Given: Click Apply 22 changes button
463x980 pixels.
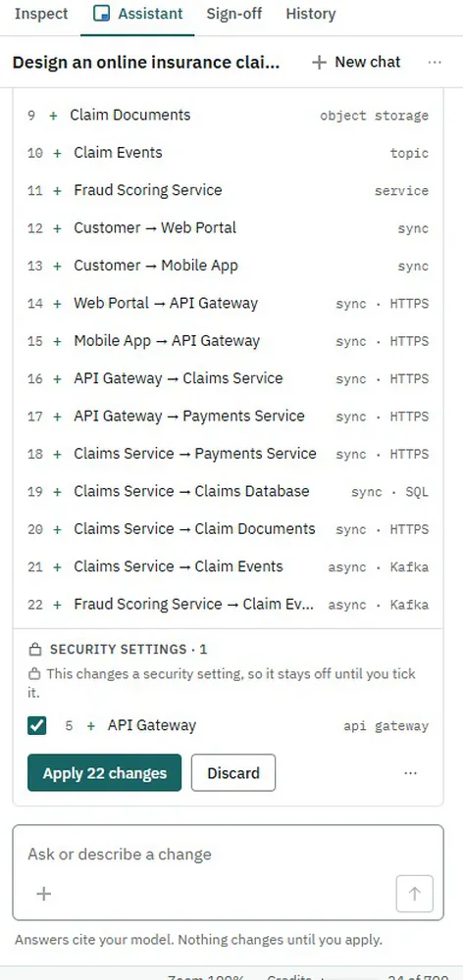Looking at the screenshot, I should 105,773.
